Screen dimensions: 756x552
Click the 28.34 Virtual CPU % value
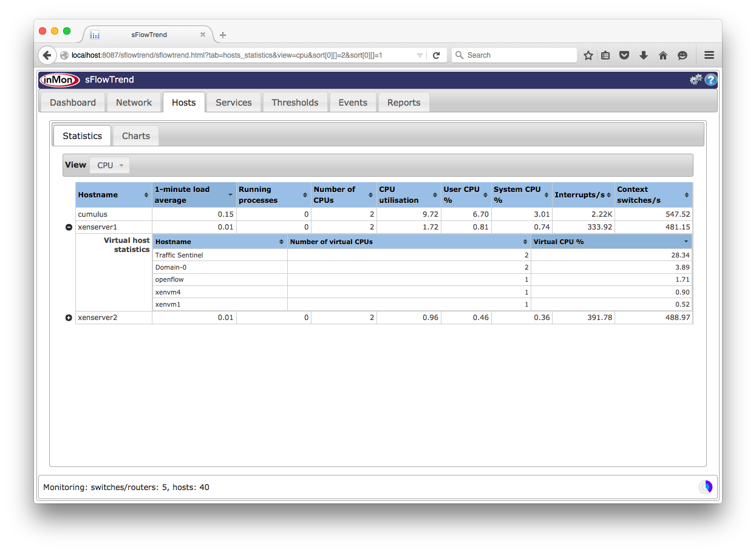[x=681, y=256]
